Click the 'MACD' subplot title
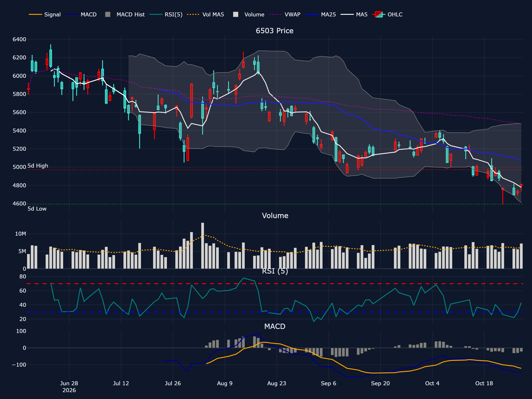Screen dimensions: 532x399 tap(275, 326)
